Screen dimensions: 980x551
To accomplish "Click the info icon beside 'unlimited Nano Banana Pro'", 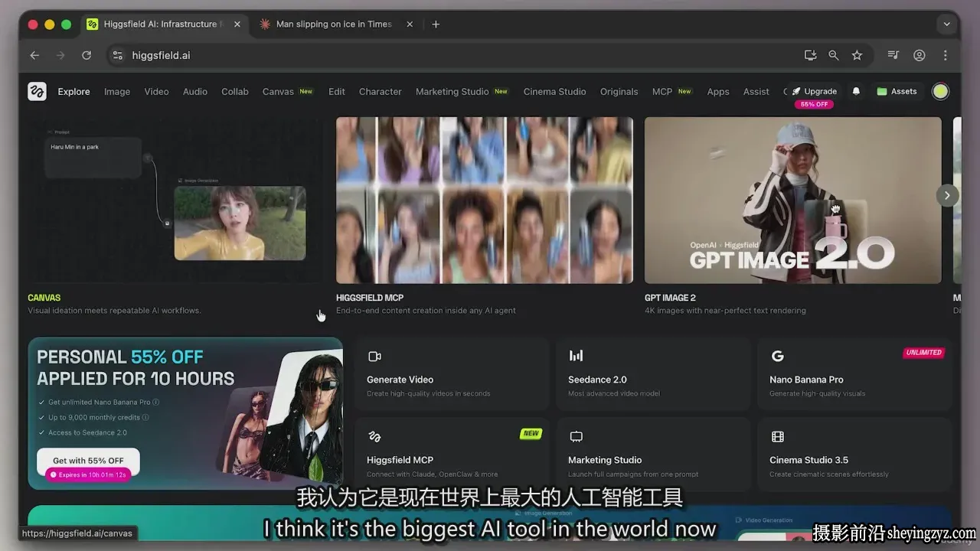I will point(156,402).
